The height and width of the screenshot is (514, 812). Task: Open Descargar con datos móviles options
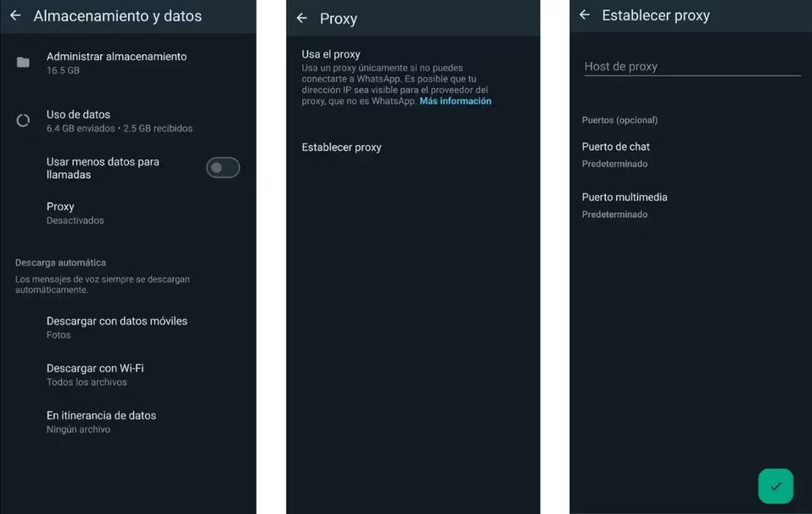point(116,327)
